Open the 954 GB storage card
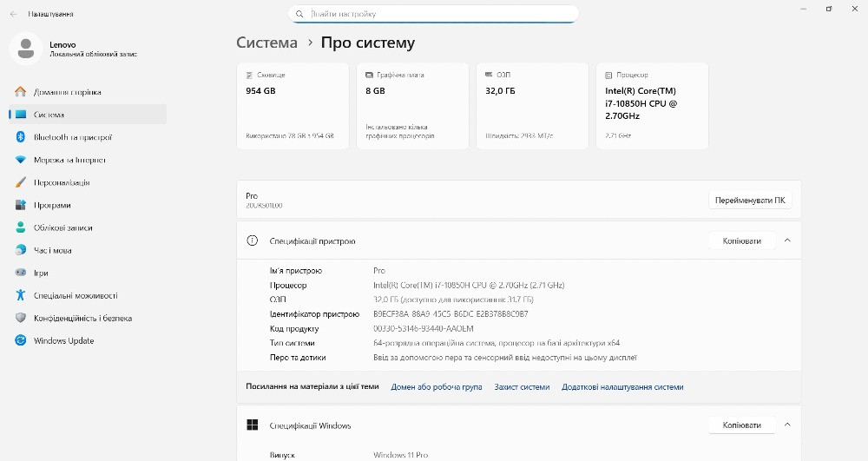Screen dimensions: 868x461 [293, 106]
